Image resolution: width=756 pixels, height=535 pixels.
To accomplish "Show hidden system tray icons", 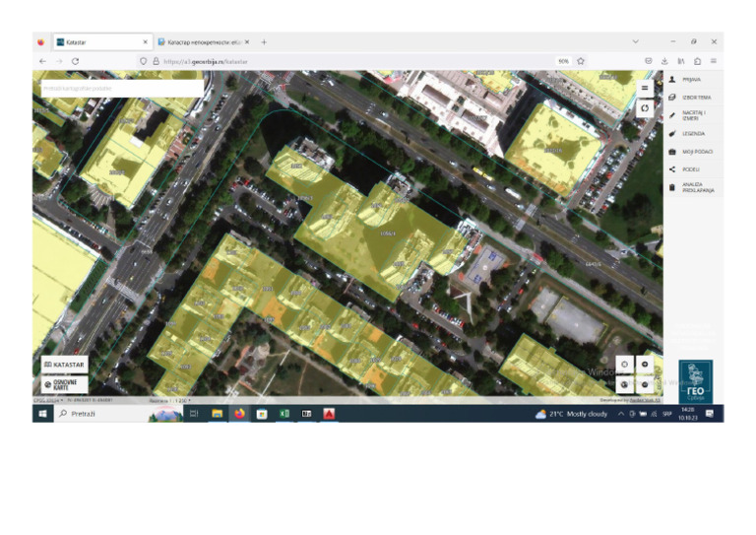I will 621,414.
